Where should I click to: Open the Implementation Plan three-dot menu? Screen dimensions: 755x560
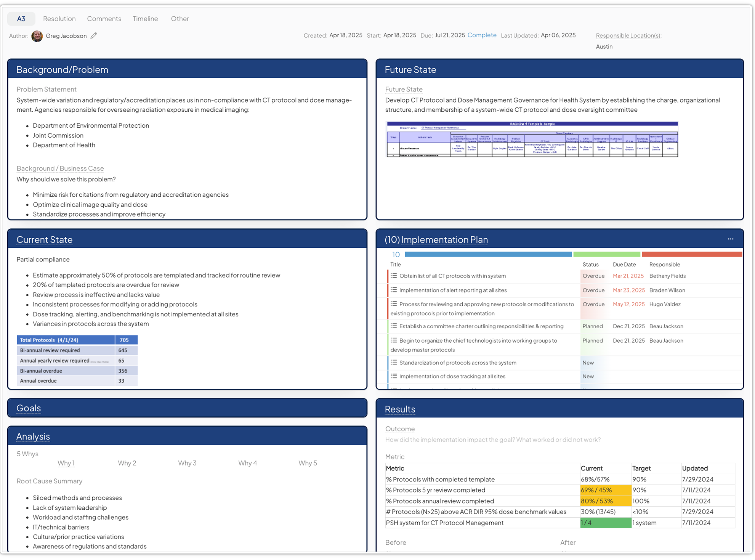coord(730,239)
